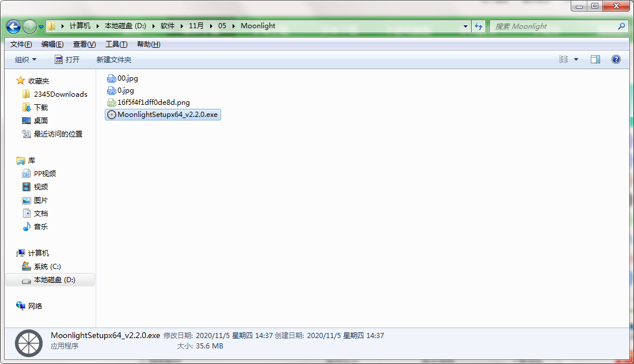Open the 工具(T) menu
Viewport: 634px width, 364px height.
(116, 44)
